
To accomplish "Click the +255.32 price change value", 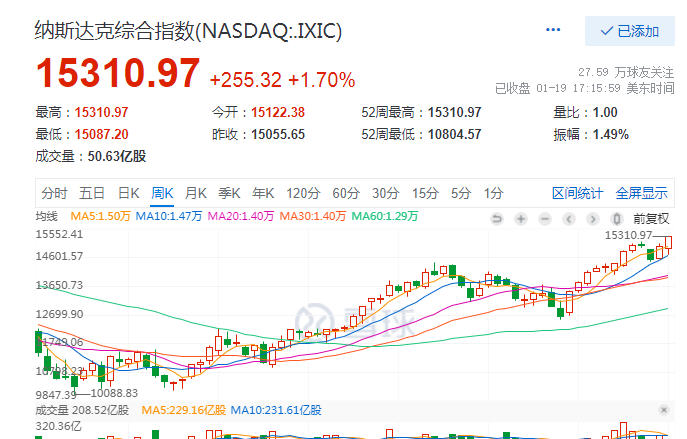I will coord(245,80).
